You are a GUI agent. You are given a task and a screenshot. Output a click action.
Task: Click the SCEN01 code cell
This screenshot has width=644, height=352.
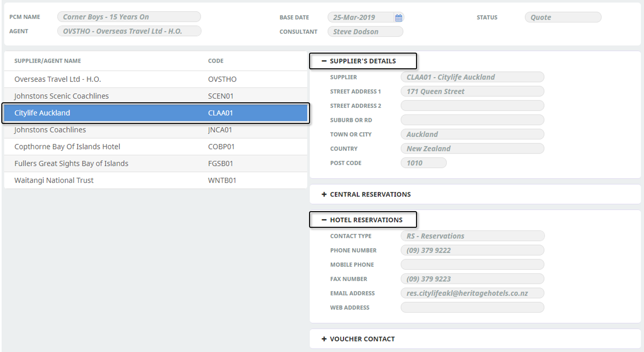tap(221, 96)
